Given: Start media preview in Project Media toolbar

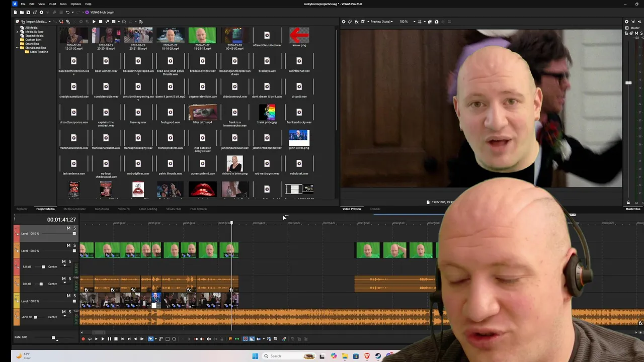Looking at the screenshot, I should click(x=94, y=22).
